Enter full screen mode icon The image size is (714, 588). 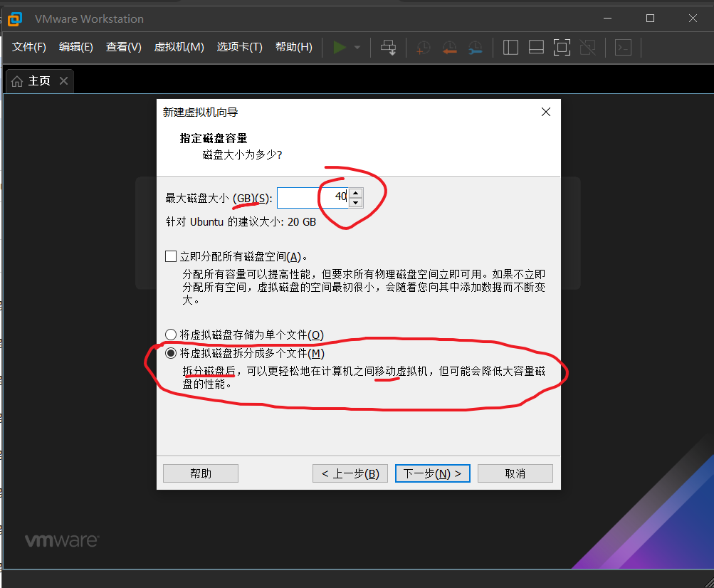pyautogui.click(x=562, y=48)
